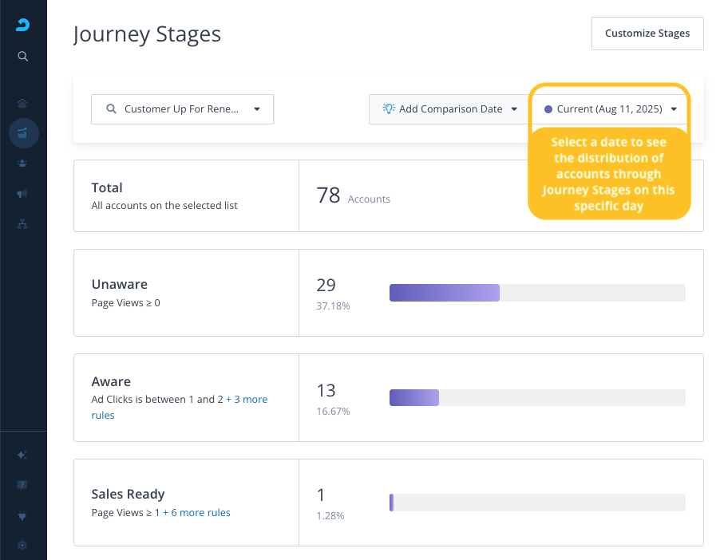Click the + 3 more rules link
728x560 pixels.
pos(180,407)
